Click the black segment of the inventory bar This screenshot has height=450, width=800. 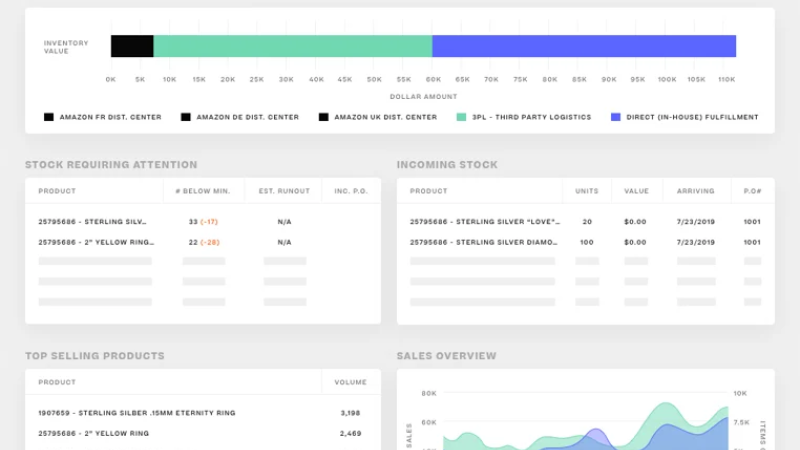[x=132, y=46]
